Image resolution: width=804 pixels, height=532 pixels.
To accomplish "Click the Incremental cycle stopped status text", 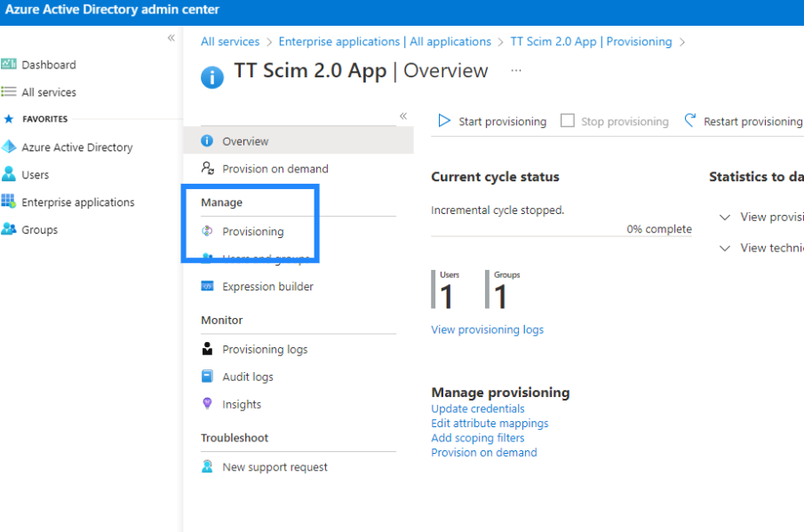I will click(x=498, y=210).
